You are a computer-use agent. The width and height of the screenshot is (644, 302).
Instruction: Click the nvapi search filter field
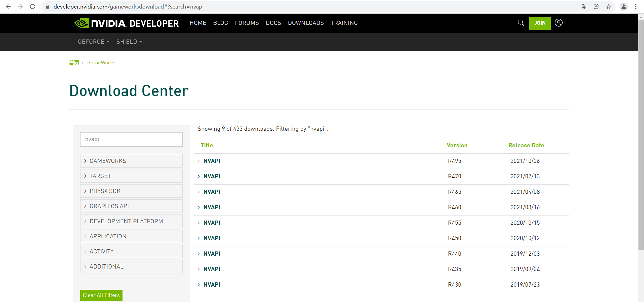click(x=131, y=139)
